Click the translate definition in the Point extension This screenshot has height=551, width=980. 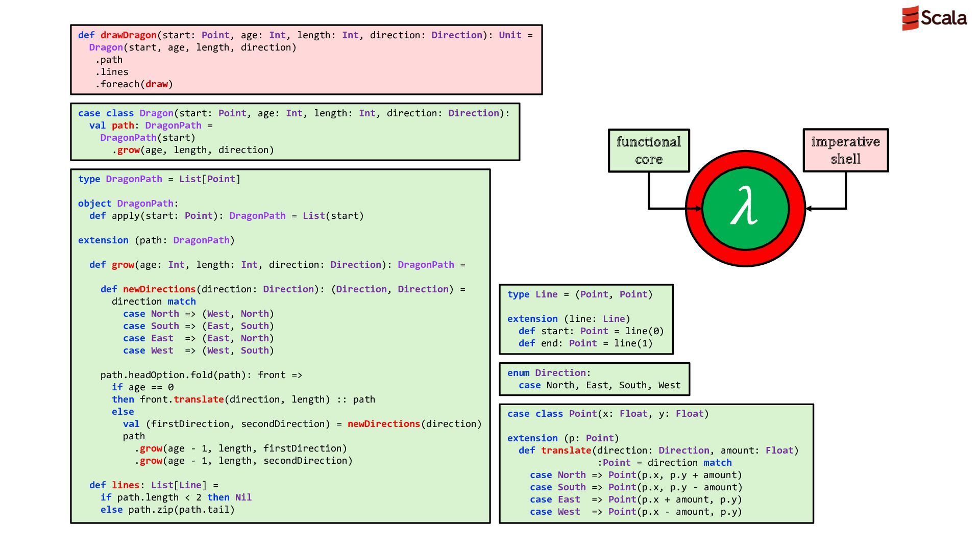566,450
